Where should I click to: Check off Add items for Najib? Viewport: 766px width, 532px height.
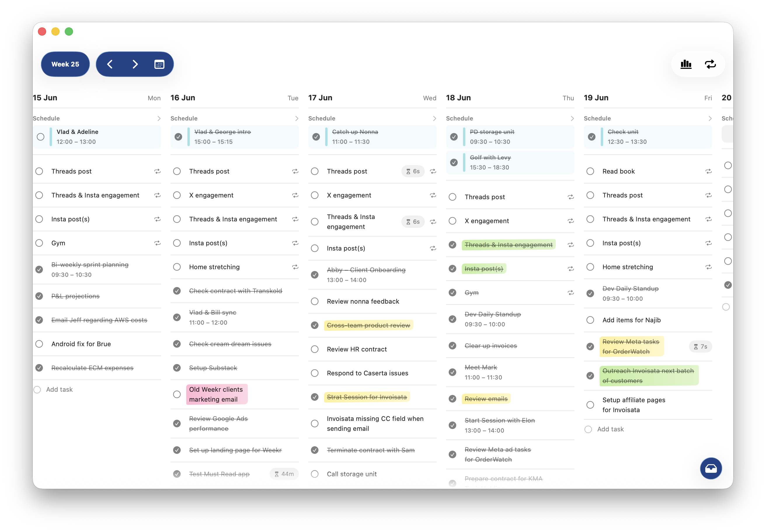(x=591, y=320)
